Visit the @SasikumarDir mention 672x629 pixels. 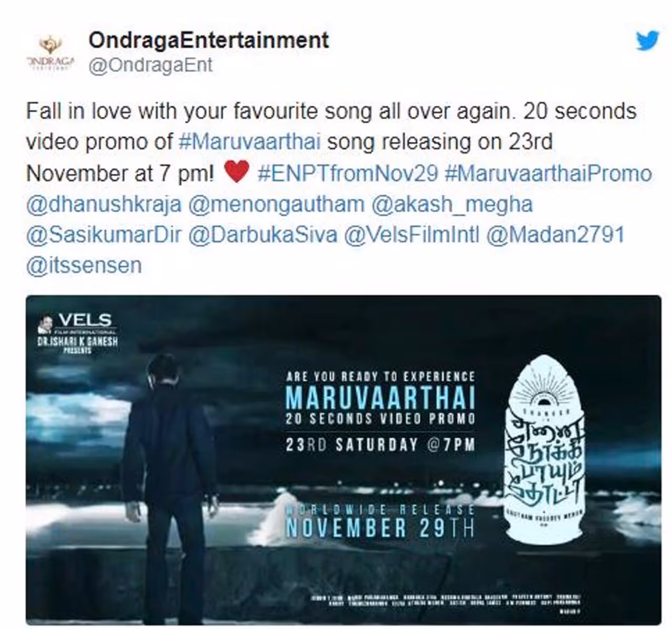tap(104, 234)
